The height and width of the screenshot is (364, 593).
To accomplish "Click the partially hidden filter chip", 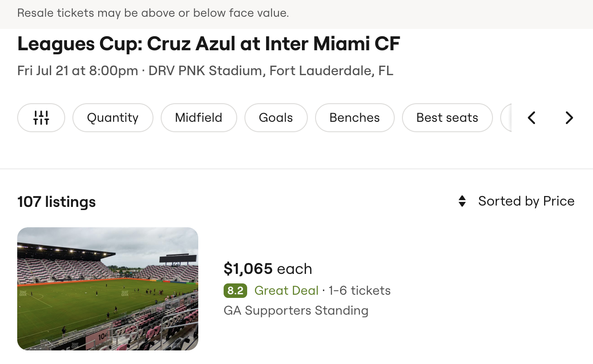I will tap(507, 118).
